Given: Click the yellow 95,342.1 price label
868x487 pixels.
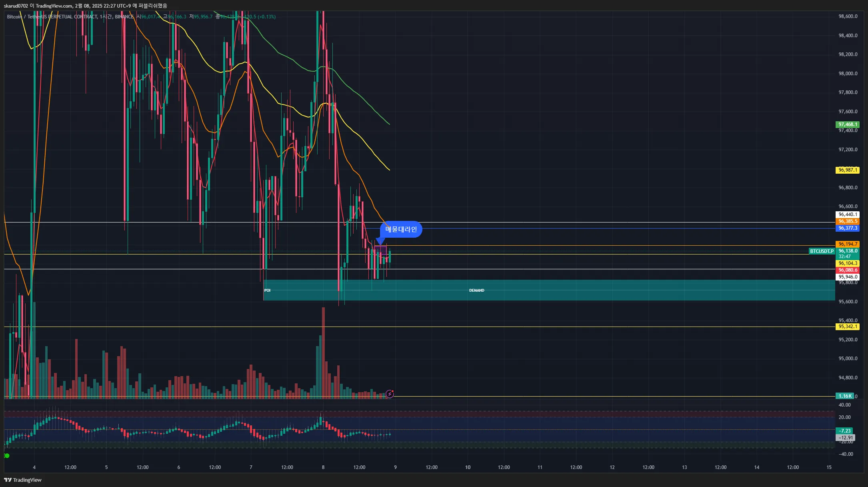Looking at the screenshot, I should (x=848, y=327).
